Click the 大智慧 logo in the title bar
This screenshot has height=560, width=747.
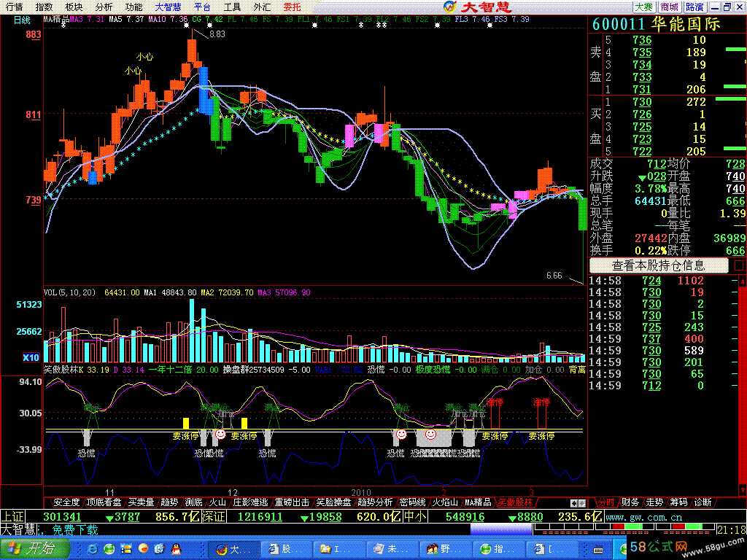click(x=477, y=7)
